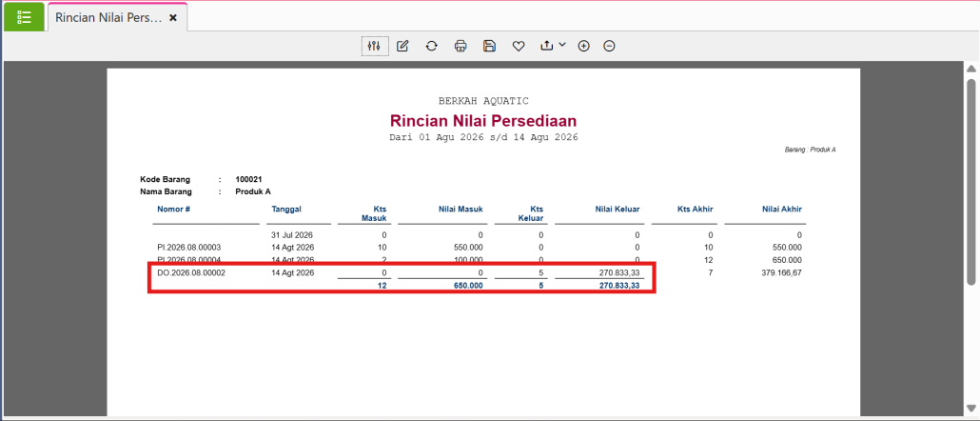The height and width of the screenshot is (421, 980).
Task: Click the Nilai Keluar column header
Action: click(617, 209)
